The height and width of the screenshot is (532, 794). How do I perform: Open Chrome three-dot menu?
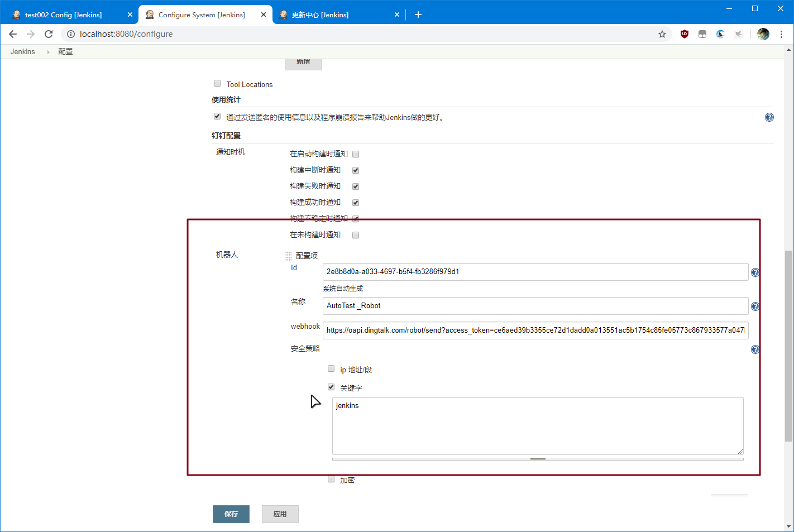781,34
